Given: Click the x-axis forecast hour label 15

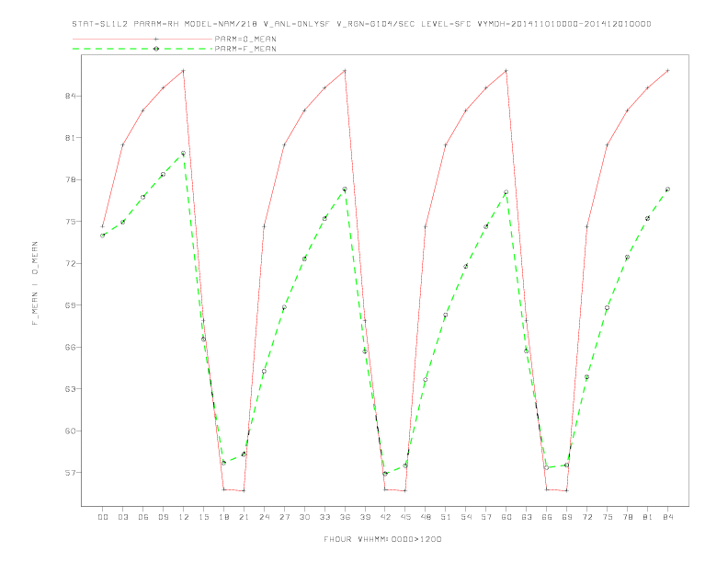Looking at the screenshot, I should point(203,517).
